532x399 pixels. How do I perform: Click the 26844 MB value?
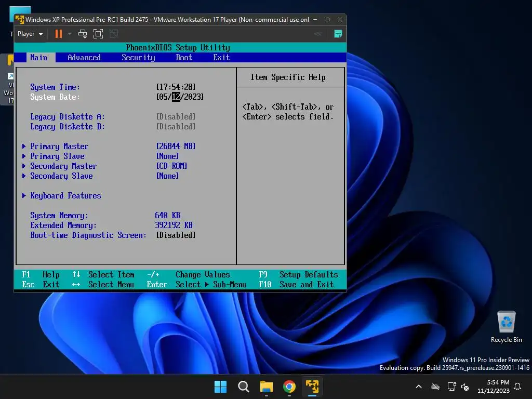(176, 146)
